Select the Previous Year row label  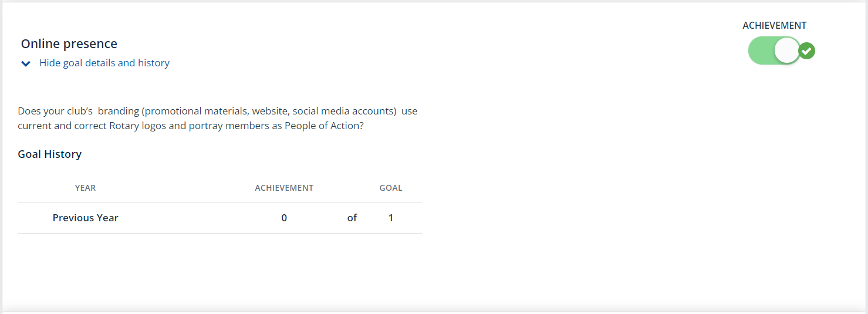(86, 218)
